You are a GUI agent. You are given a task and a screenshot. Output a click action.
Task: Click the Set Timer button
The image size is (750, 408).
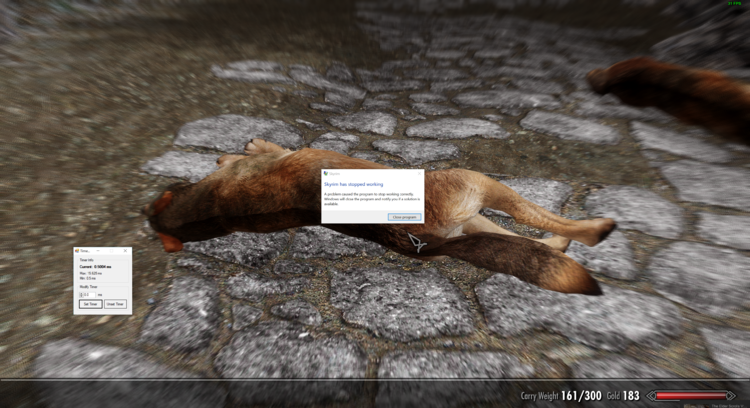(90, 304)
